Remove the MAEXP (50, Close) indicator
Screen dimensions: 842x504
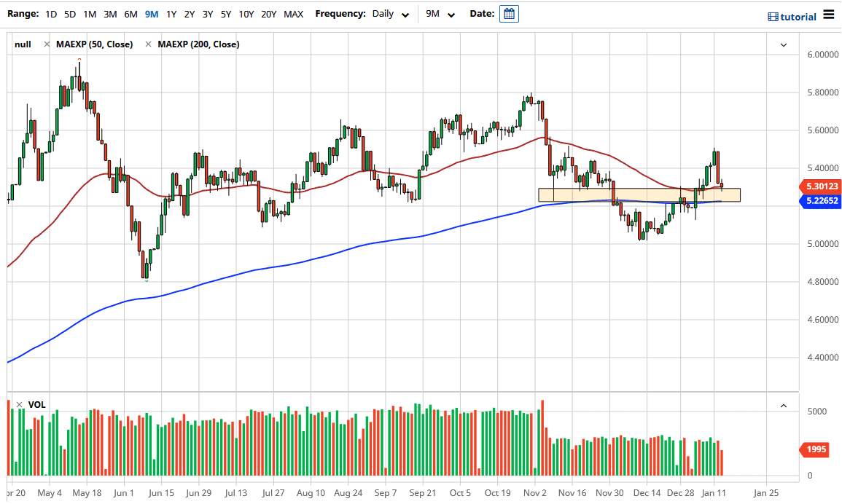point(47,44)
